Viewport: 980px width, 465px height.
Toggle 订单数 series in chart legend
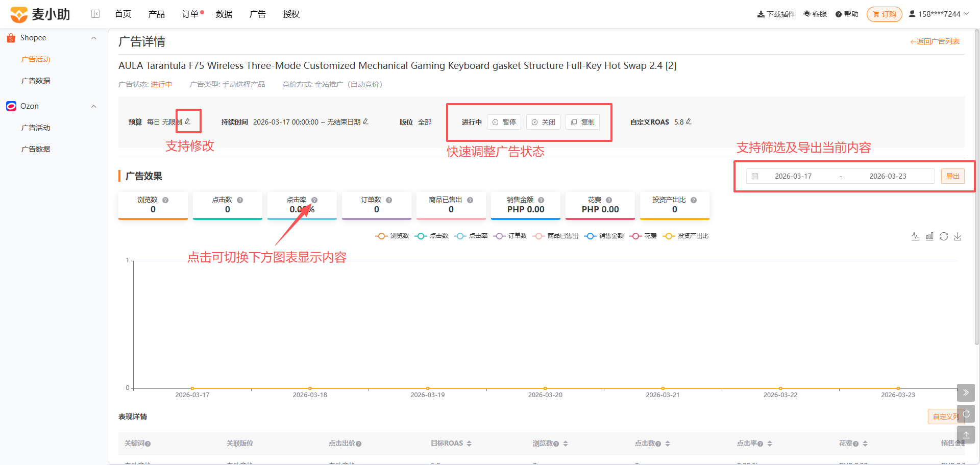510,236
